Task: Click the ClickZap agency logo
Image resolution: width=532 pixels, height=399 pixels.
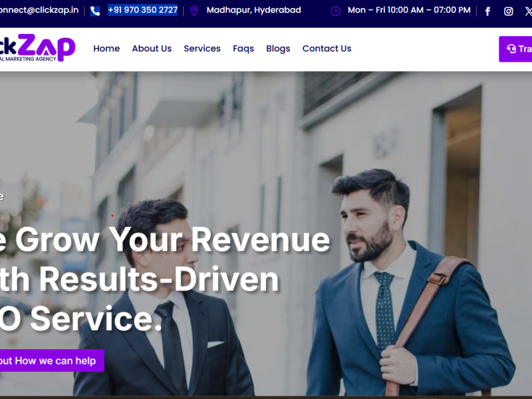Action: 37,48
